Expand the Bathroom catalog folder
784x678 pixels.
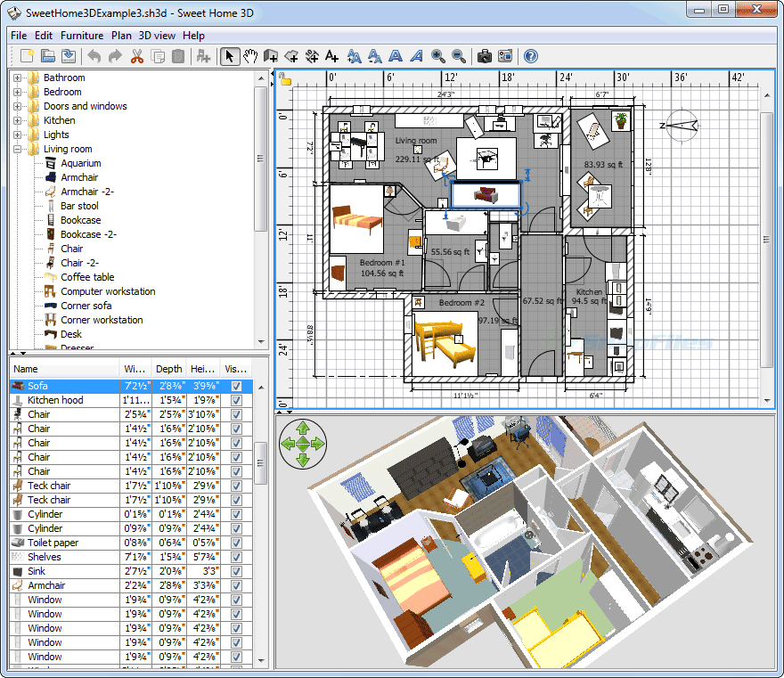click(18, 78)
